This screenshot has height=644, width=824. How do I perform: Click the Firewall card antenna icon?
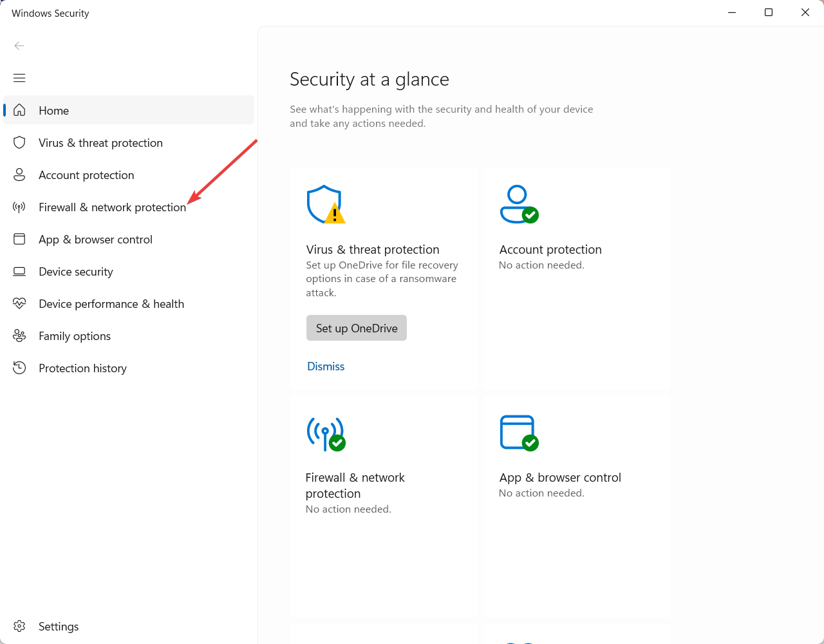pyautogui.click(x=326, y=433)
